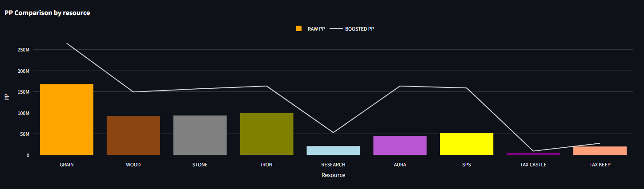This screenshot has width=644, height=189.
Task: Click the salmon TAX KEEP bar
Action: point(600,150)
